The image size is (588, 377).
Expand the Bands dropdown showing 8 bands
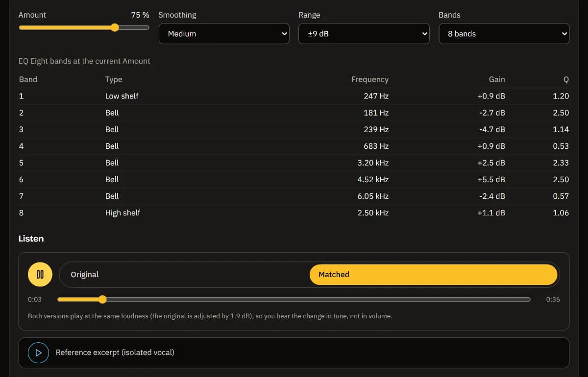(x=504, y=34)
